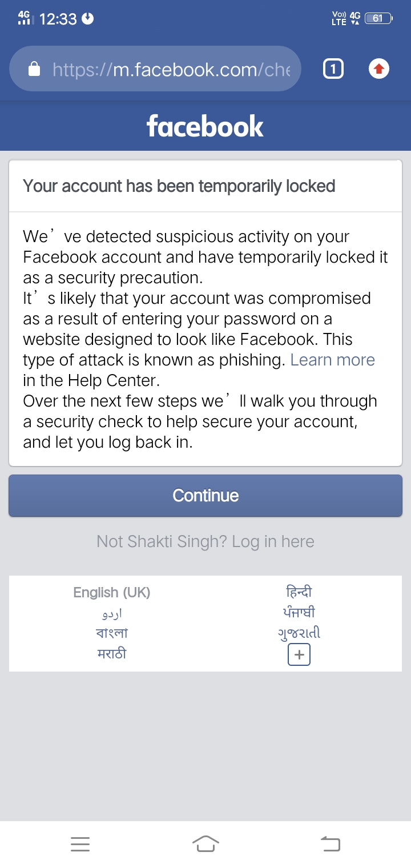Tap the plus box to add more languages
The image size is (411, 868).
[299, 654]
